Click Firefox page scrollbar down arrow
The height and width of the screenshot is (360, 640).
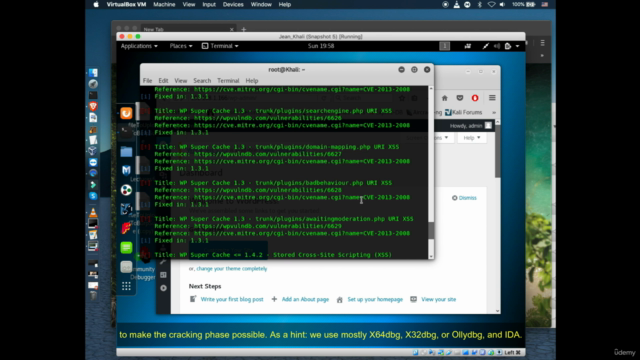tap(498, 311)
